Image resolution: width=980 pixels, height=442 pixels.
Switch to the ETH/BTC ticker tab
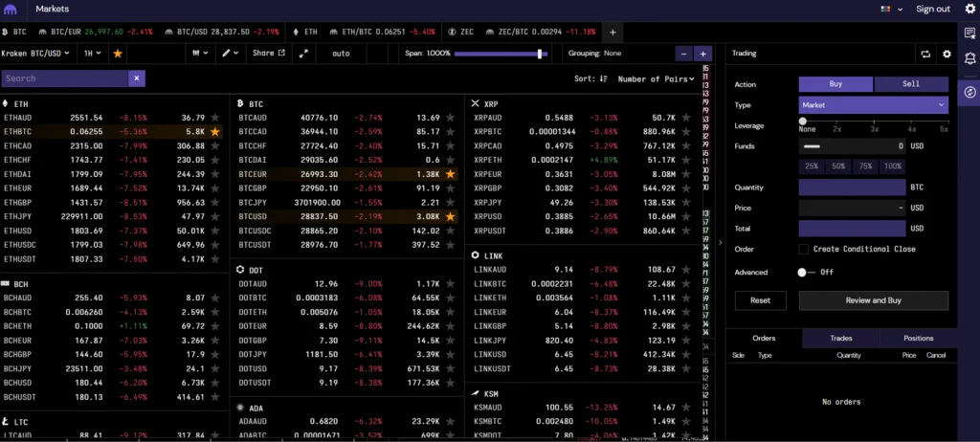pyautogui.click(x=383, y=32)
